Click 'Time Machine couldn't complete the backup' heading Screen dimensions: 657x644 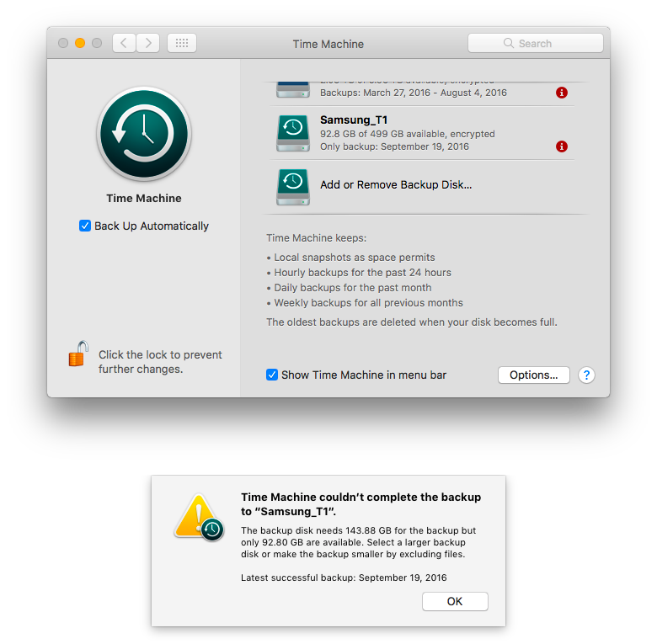pos(361,504)
